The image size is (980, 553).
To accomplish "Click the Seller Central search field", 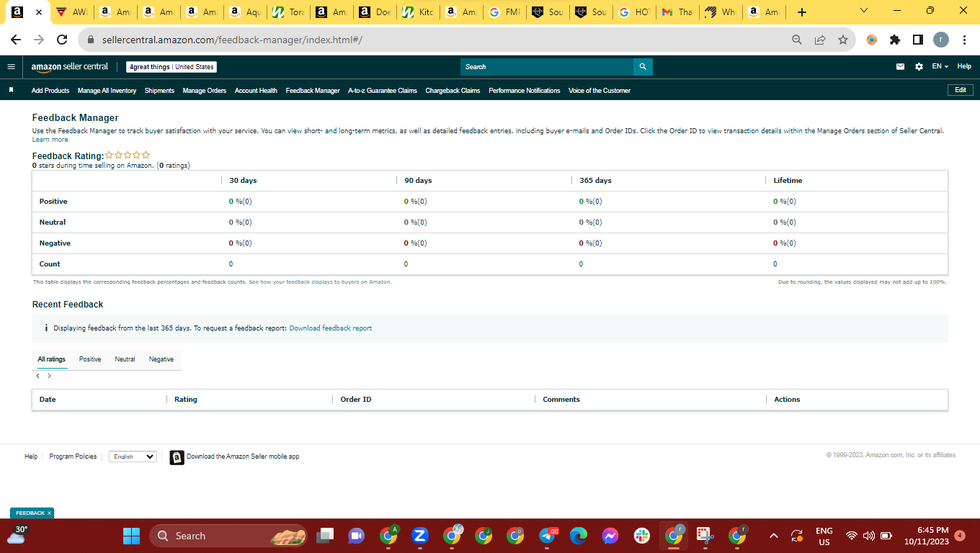I will pyautogui.click(x=547, y=67).
